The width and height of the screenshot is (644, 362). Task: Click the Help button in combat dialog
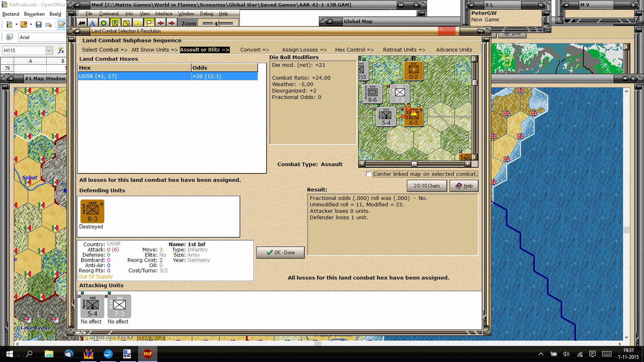pyautogui.click(x=464, y=186)
